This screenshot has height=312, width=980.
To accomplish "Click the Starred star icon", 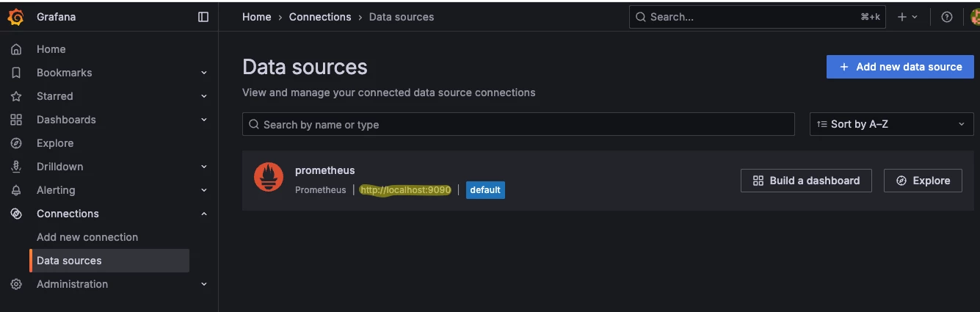I will click(x=16, y=96).
